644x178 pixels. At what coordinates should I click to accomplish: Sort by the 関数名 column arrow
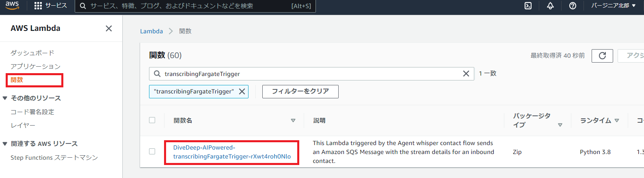293,121
